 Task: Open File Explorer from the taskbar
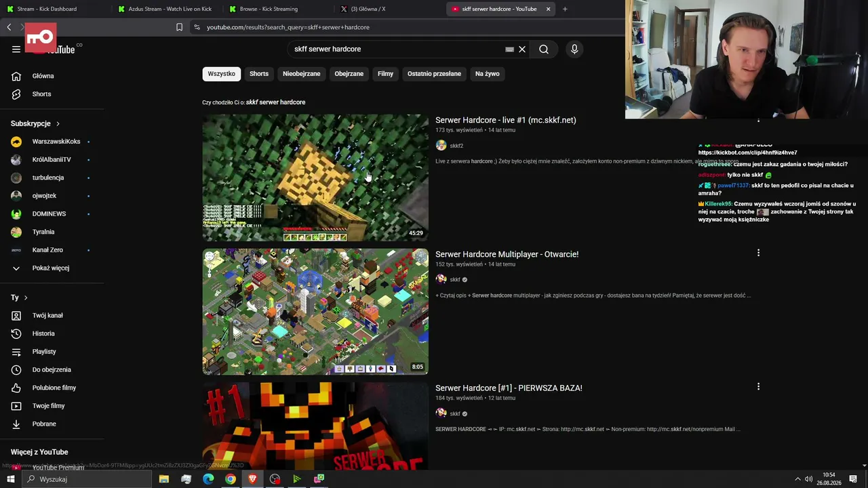[x=164, y=479]
